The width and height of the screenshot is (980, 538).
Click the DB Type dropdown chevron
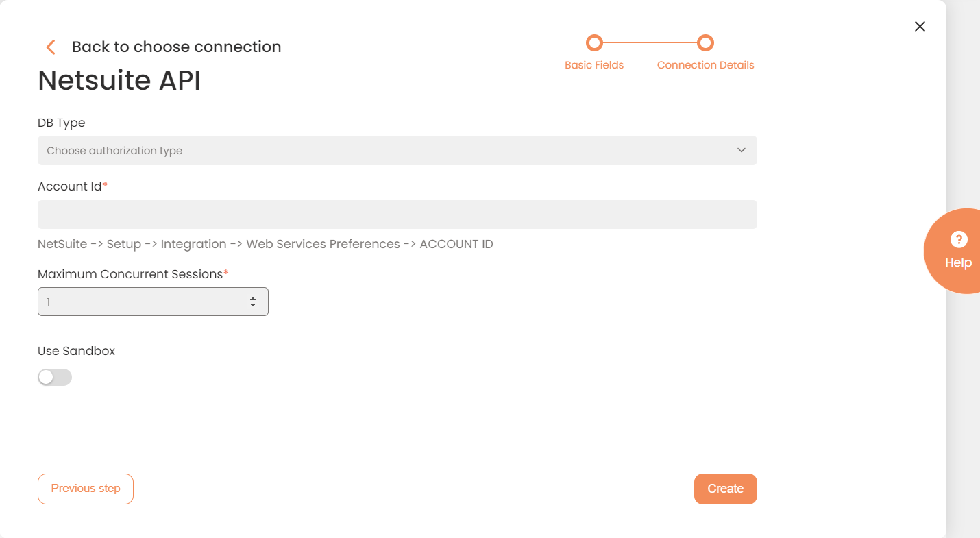click(741, 150)
